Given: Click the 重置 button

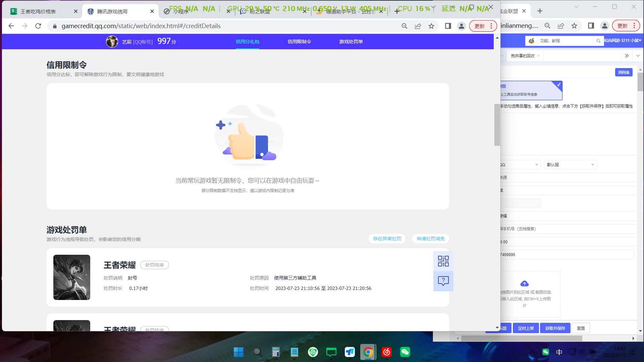Looking at the screenshot, I should [581, 328].
